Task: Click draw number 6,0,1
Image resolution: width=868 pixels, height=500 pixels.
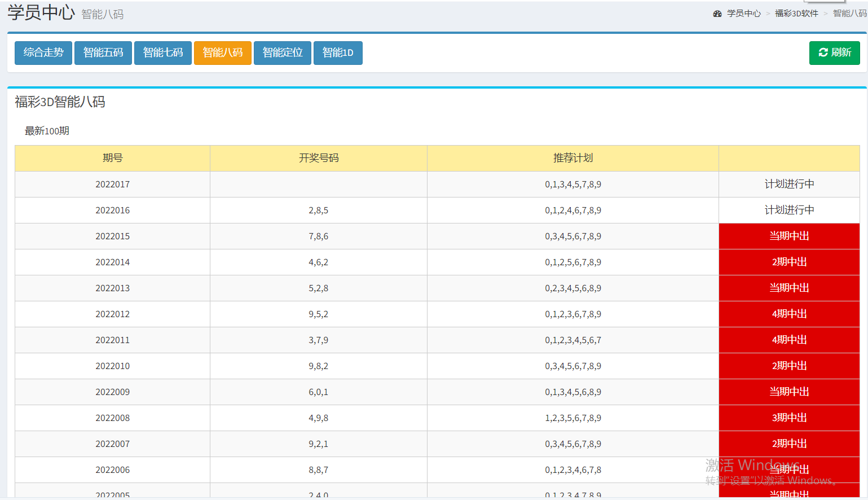Action: (319, 392)
